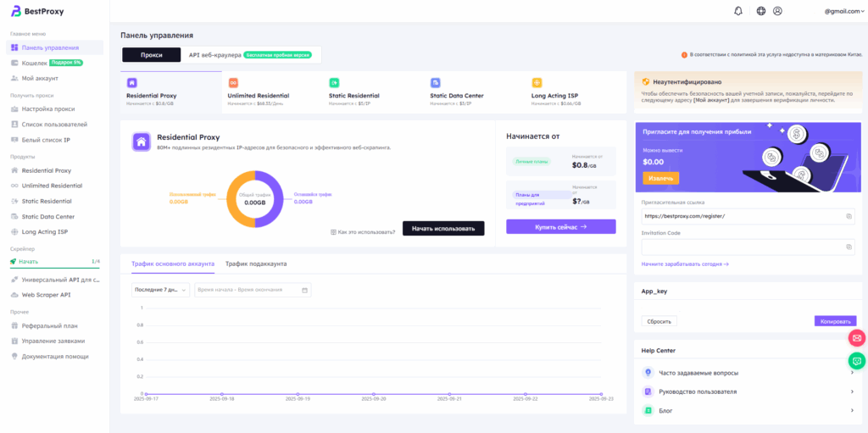This screenshot has height=433, width=868.
Task: Switch to Трафик подаккаунта tab
Action: click(x=256, y=264)
